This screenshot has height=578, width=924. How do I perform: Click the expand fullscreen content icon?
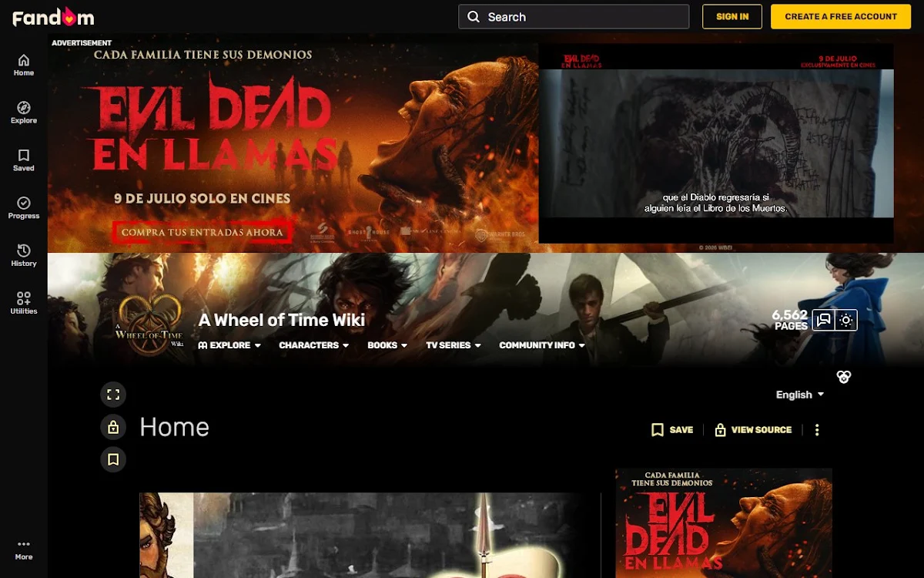[x=113, y=395]
